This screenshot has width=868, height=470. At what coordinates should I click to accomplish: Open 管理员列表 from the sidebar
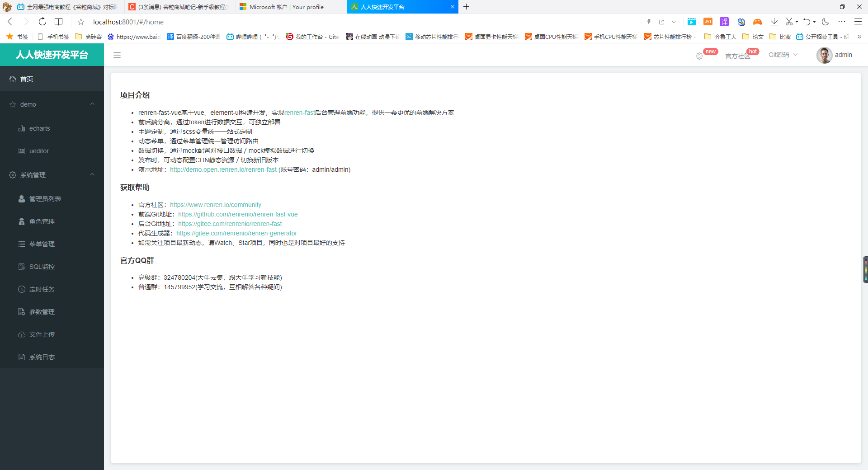(21, 199)
